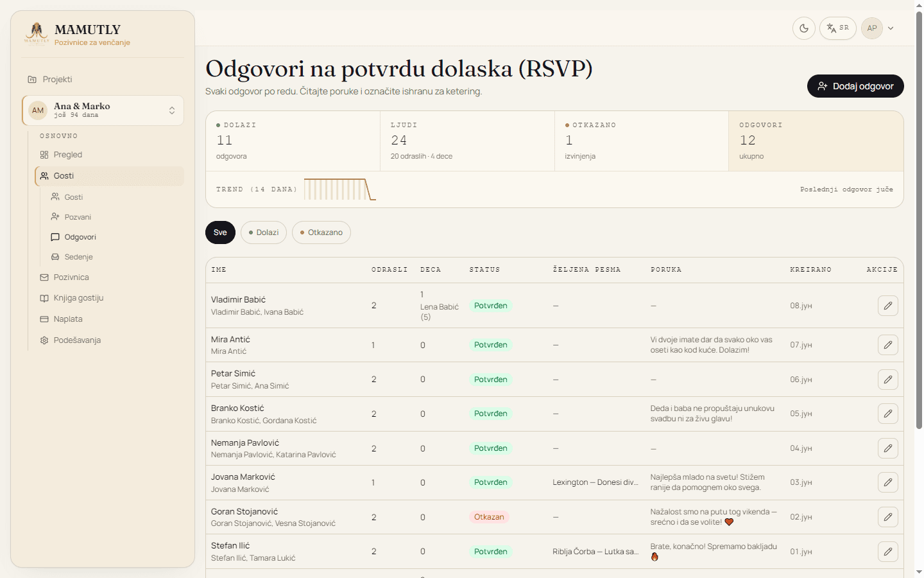The image size is (924, 578).
Task: Sort by the STATUS column header
Action: (484, 270)
